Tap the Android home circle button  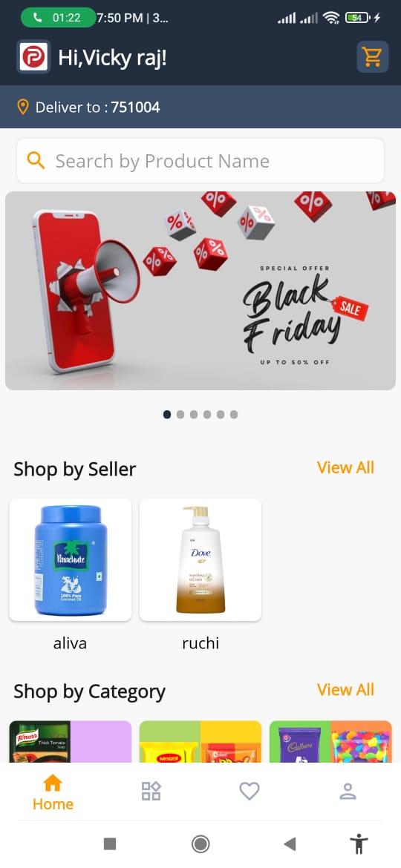pyautogui.click(x=200, y=844)
